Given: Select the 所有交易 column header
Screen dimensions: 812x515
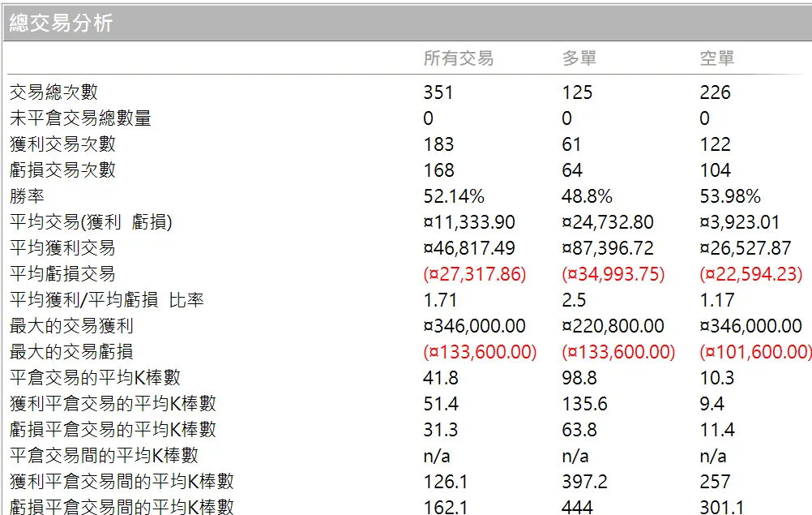Looking at the screenshot, I should [x=458, y=58].
